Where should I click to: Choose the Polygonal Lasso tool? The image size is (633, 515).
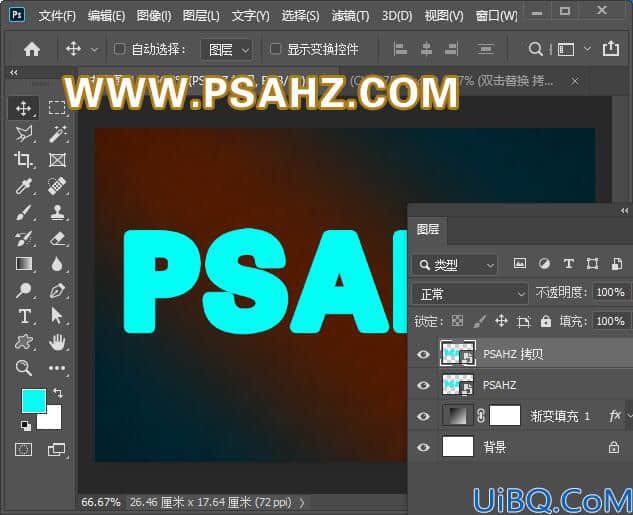point(23,134)
